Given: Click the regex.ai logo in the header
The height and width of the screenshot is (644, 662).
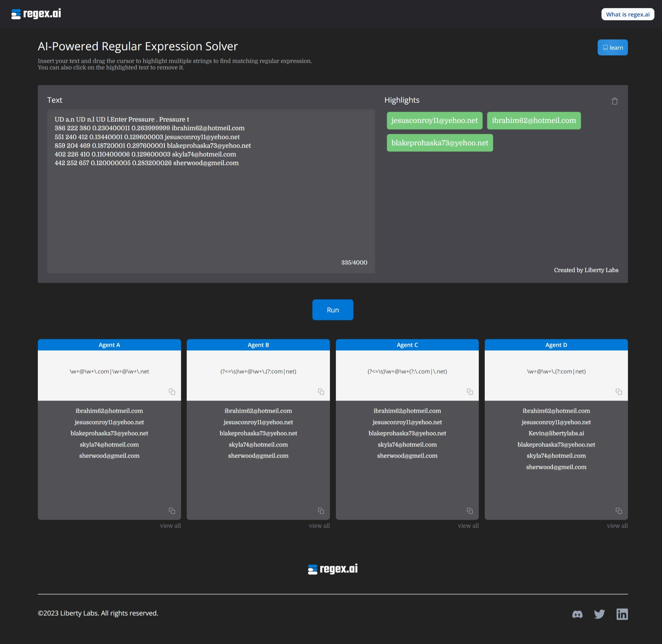Looking at the screenshot, I should (x=36, y=14).
